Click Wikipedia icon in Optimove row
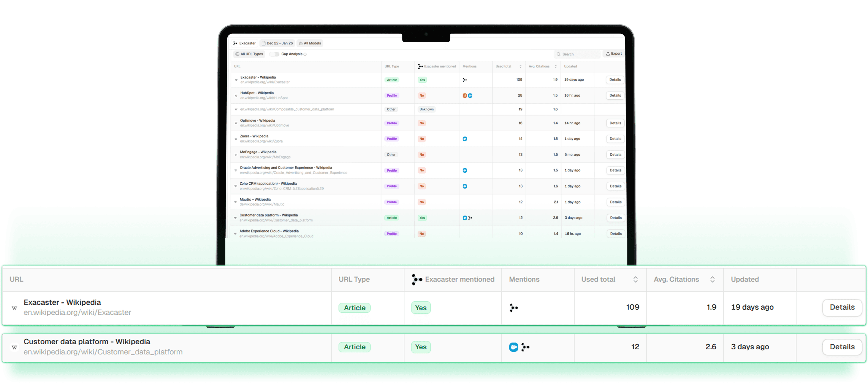This screenshot has width=868, height=385. [x=236, y=123]
